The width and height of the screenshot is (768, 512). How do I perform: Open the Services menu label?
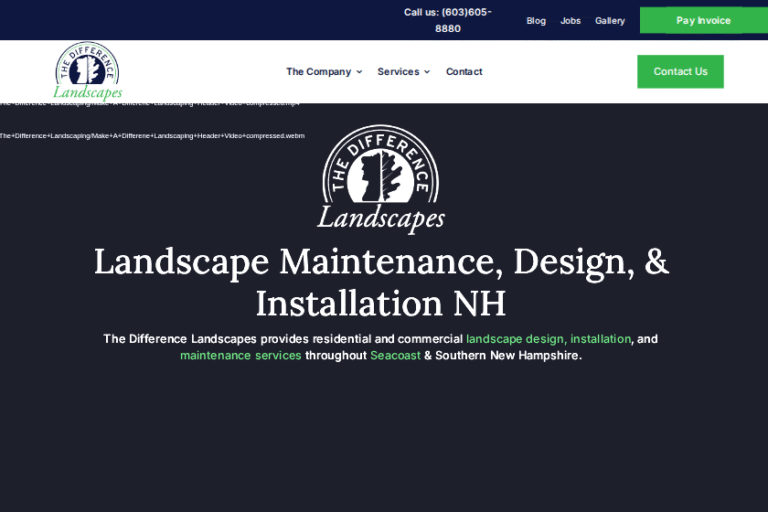398,72
